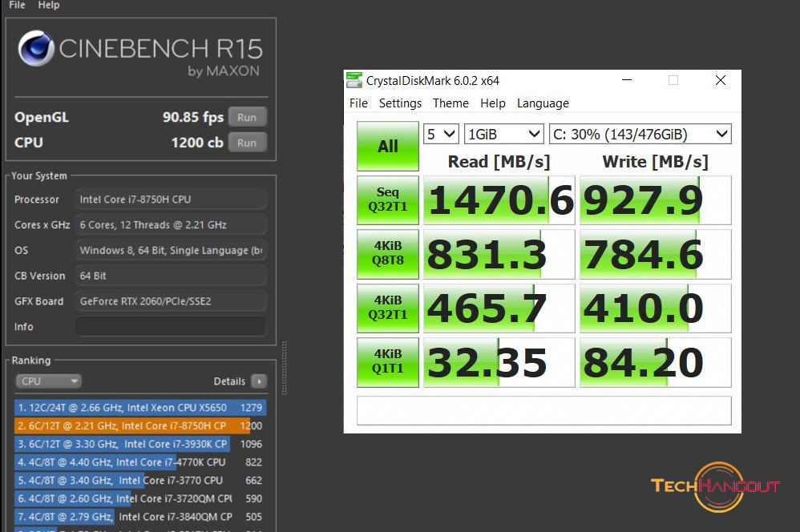The image size is (800, 532).
Task: Click the GFX Board field
Action: click(171, 301)
